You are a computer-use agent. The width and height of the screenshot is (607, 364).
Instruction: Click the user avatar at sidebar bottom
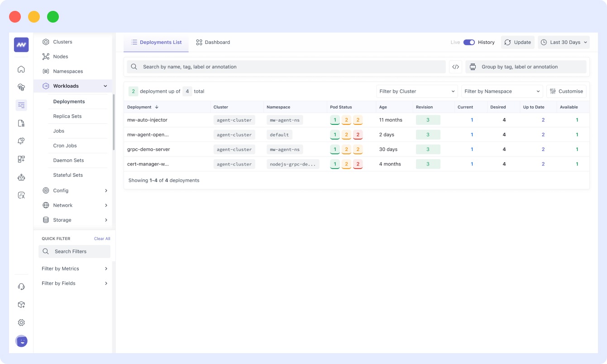[21, 341]
